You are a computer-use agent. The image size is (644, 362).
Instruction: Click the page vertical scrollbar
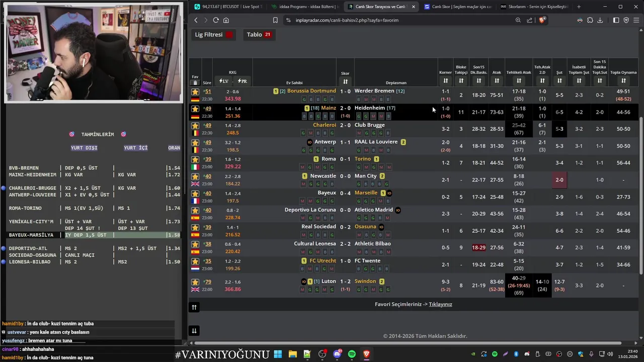641,196
